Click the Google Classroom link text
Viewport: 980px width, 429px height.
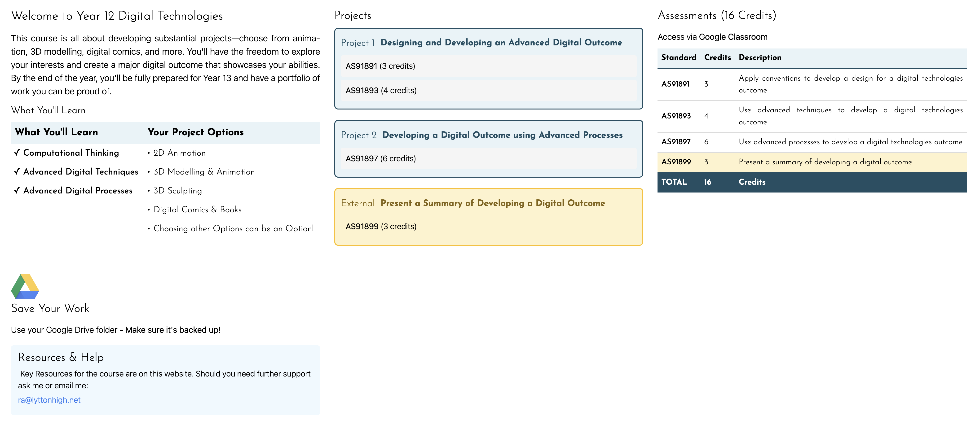(x=733, y=37)
